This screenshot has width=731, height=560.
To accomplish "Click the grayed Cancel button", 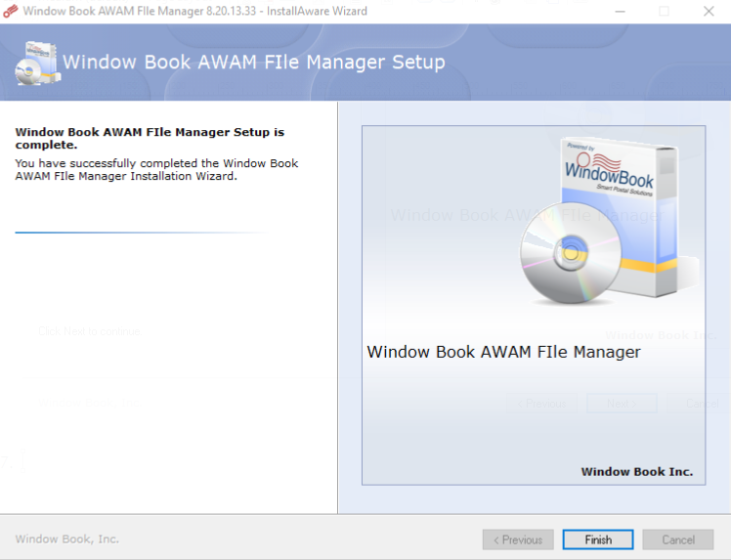I will click(x=678, y=539).
